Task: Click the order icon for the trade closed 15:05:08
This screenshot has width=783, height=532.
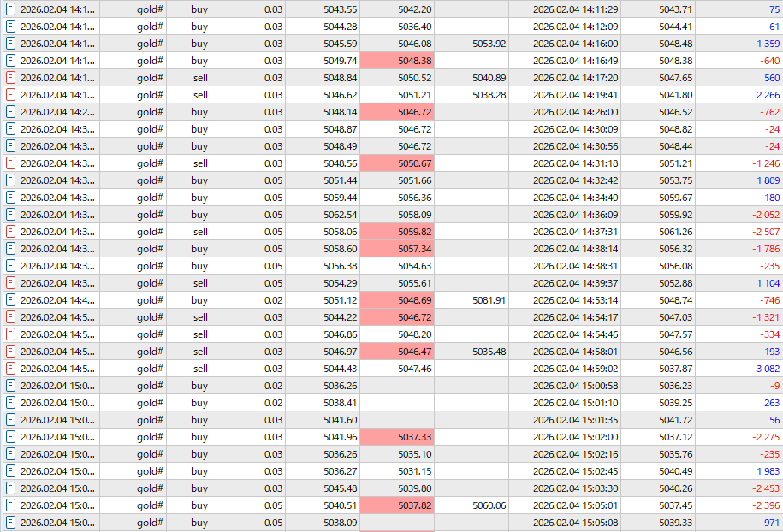Action: point(10,523)
